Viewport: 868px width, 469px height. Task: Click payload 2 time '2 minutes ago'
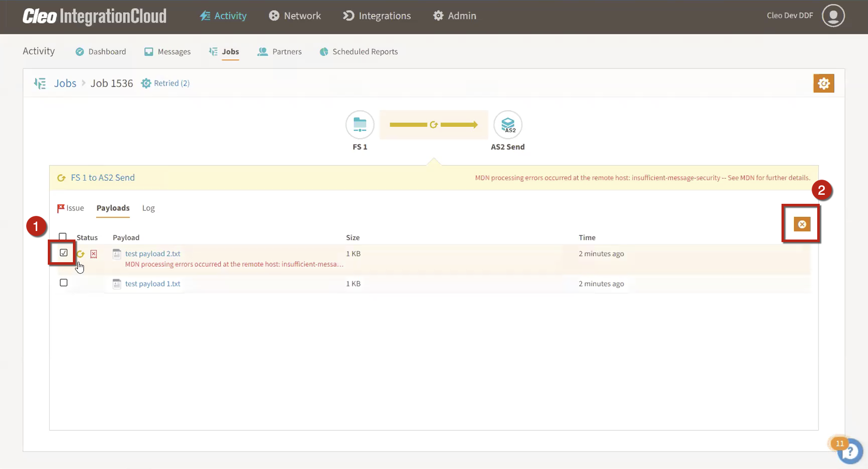601,254
